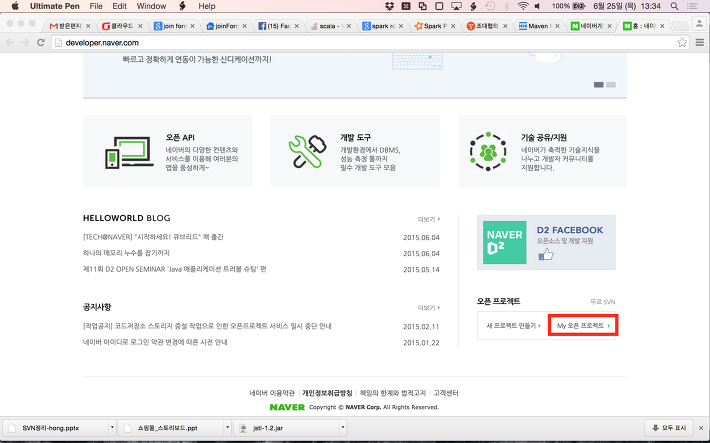The image size is (710, 443).
Task: Expand options for jstl-1.2.jar download
Action: tap(343, 427)
